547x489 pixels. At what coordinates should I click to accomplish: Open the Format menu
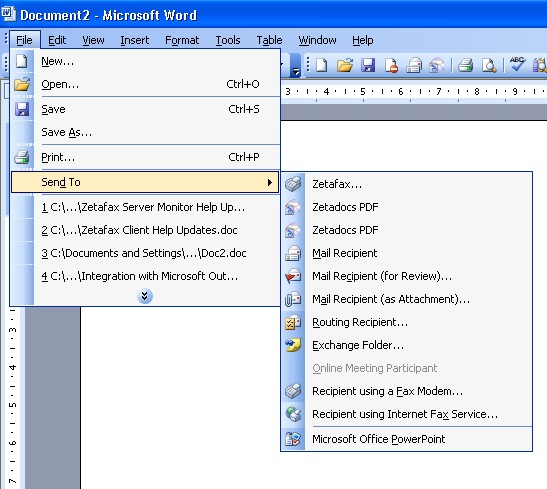click(x=182, y=40)
